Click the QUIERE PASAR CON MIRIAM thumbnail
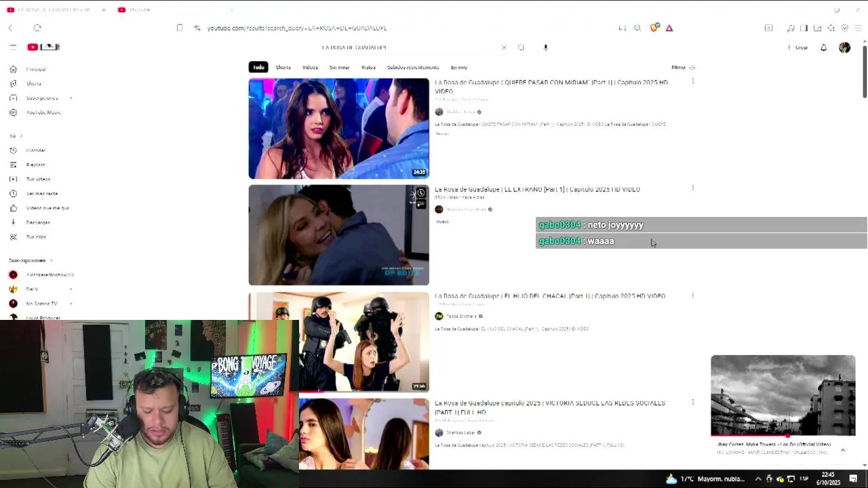Viewport: 868px width, 488px height. (338, 129)
